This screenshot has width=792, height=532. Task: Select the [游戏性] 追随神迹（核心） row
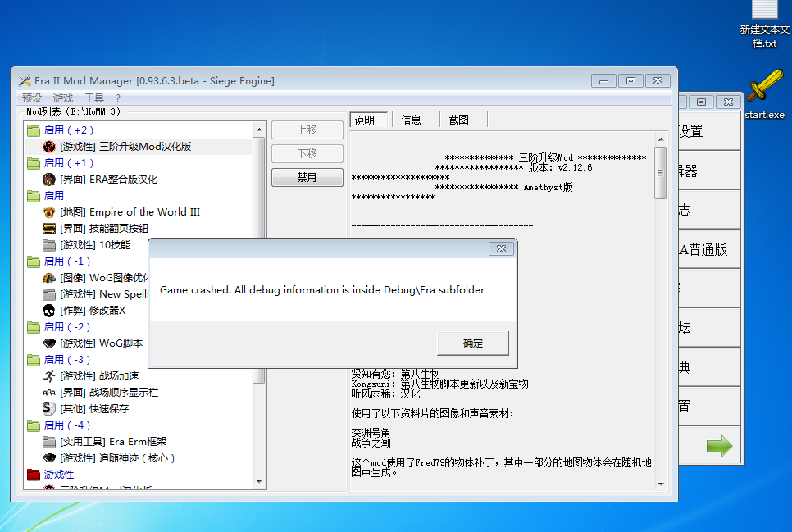pos(139,457)
